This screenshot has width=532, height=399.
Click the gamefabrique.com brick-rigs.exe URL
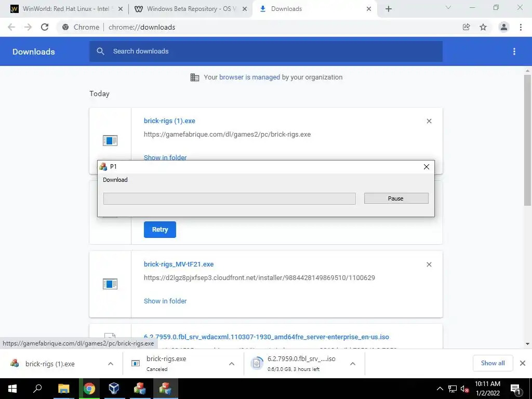[227, 135]
